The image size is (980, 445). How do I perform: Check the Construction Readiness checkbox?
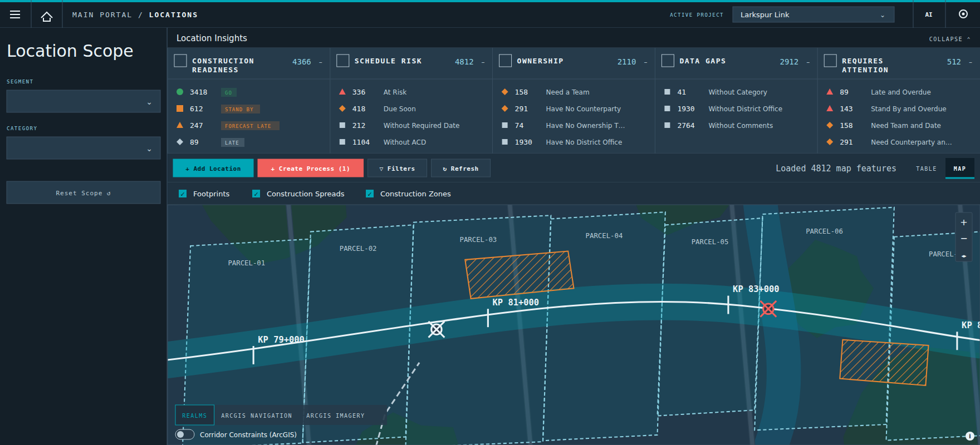(180, 61)
